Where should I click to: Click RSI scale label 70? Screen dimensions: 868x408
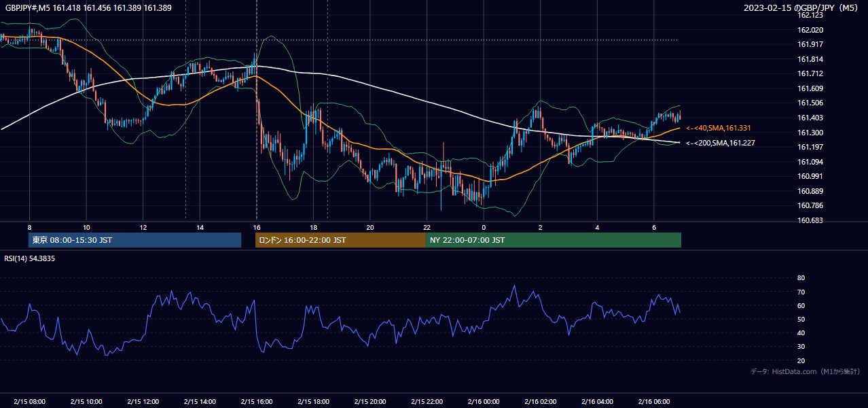click(801, 292)
